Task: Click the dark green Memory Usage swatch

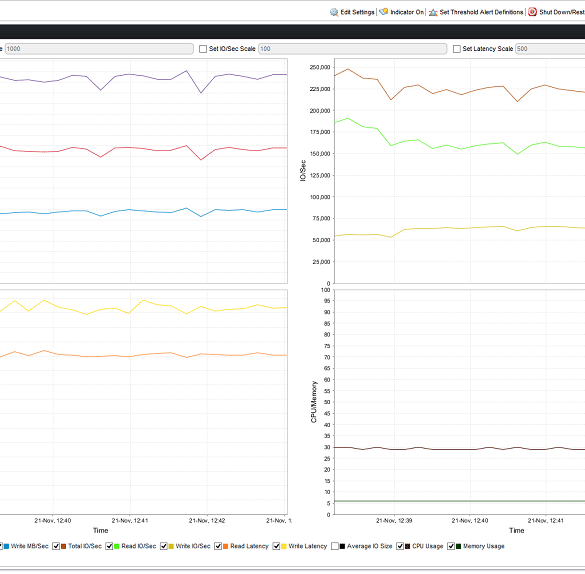Action: pyautogui.click(x=459, y=547)
